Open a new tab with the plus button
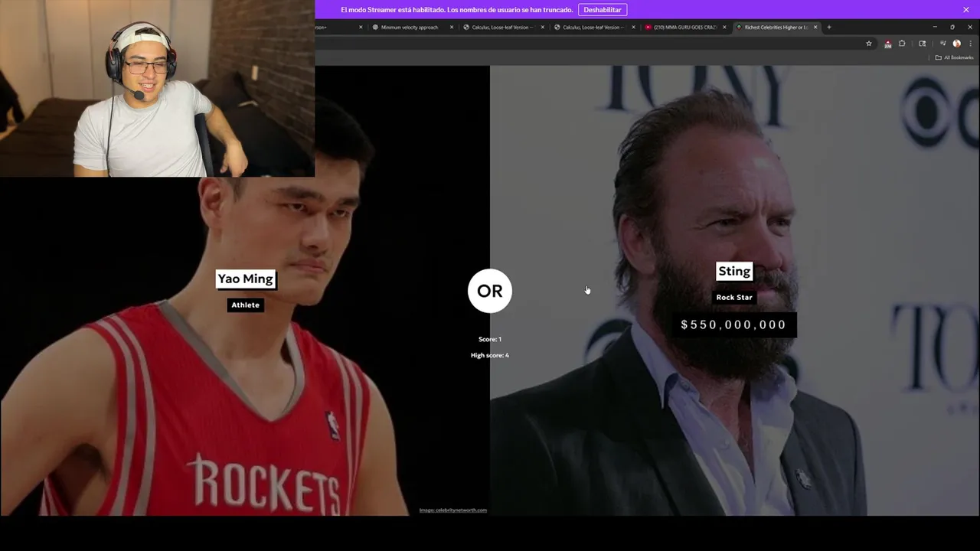The width and height of the screenshot is (980, 551). point(828,27)
